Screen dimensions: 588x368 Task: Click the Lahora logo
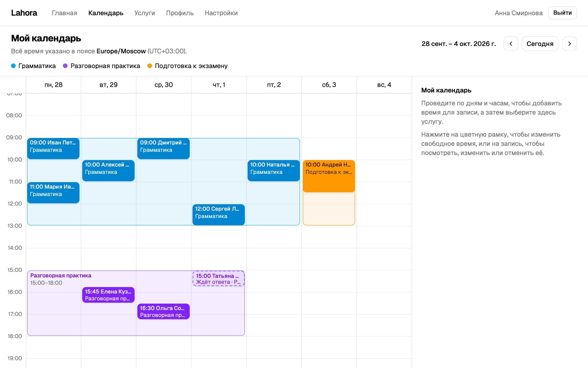click(24, 13)
